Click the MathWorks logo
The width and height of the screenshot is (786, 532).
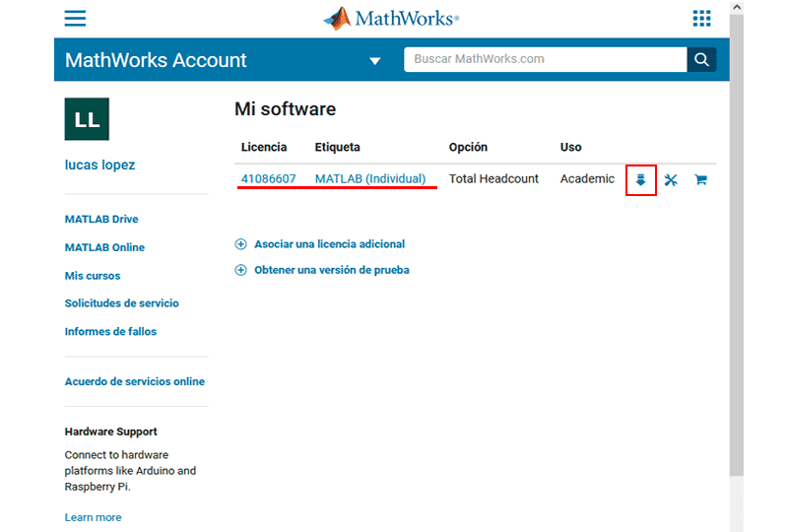coord(391,19)
